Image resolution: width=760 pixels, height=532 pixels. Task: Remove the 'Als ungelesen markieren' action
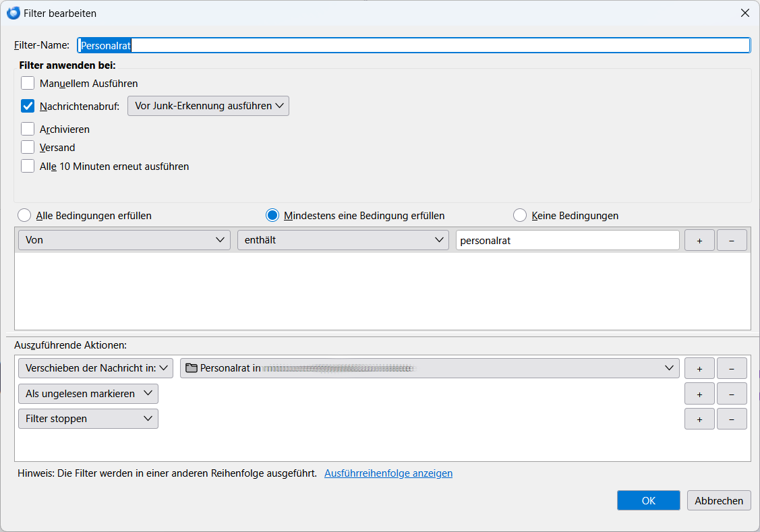coord(732,394)
